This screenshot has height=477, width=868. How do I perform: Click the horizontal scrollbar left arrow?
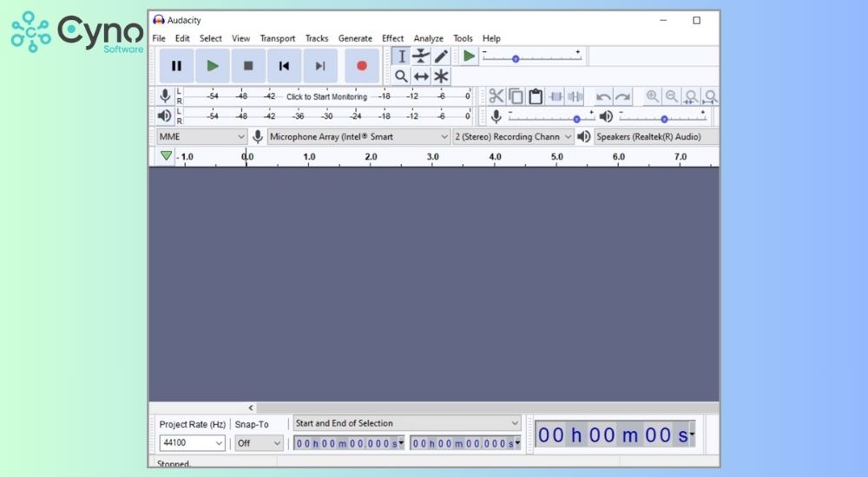pos(251,408)
